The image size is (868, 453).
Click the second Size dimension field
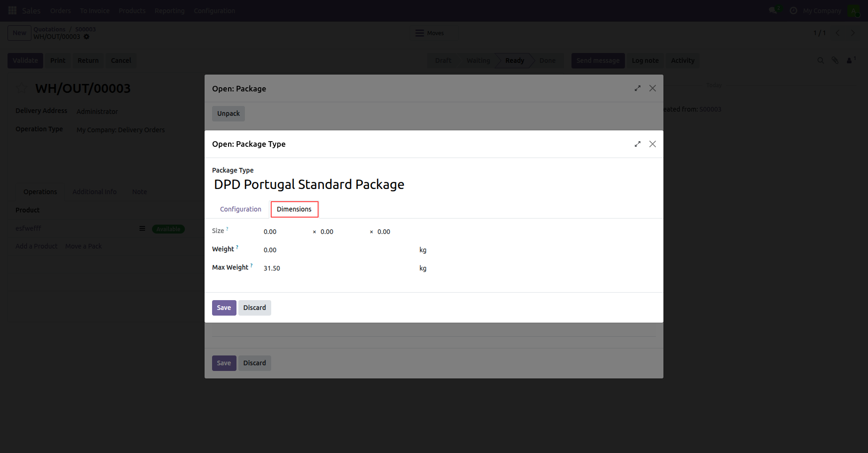click(x=343, y=232)
